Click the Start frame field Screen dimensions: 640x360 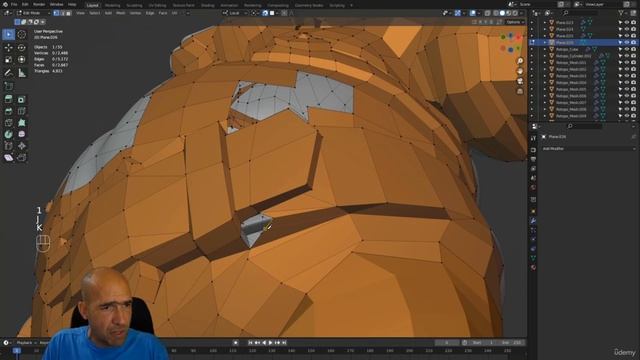483,342
